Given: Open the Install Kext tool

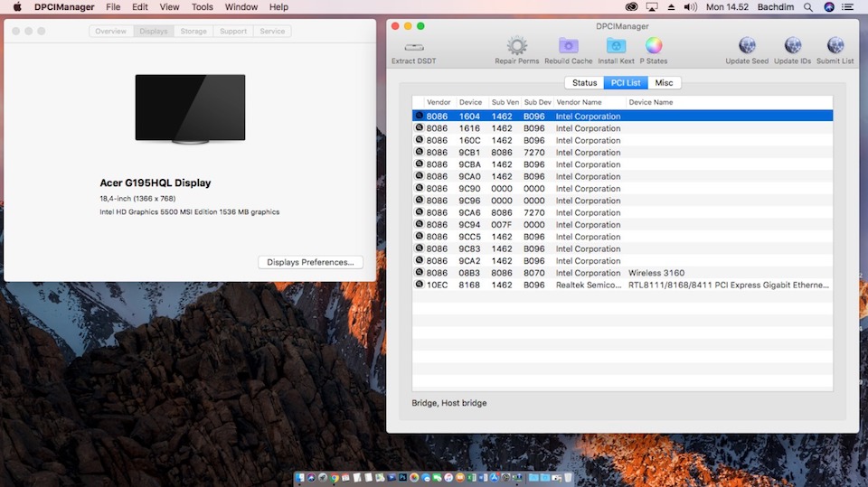Looking at the screenshot, I should coord(616,46).
